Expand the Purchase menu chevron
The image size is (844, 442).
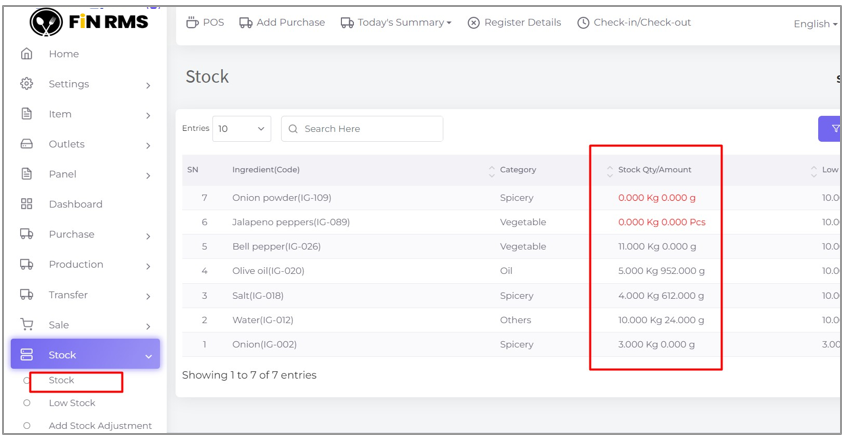click(148, 236)
